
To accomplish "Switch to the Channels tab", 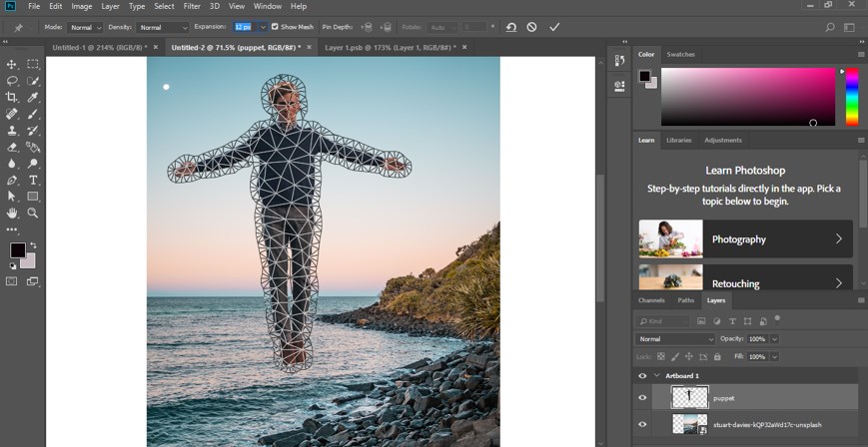I will 651,300.
